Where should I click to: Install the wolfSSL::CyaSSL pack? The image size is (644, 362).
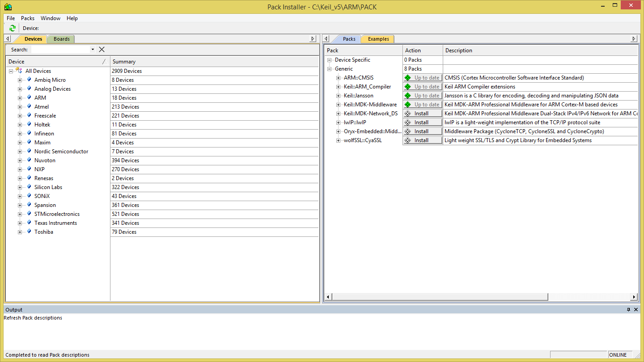(x=423, y=140)
